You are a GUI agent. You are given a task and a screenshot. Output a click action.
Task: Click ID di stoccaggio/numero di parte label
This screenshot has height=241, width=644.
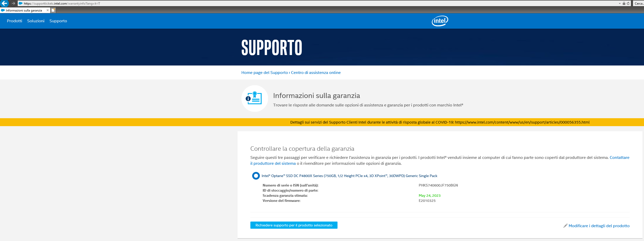coord(290,190)
